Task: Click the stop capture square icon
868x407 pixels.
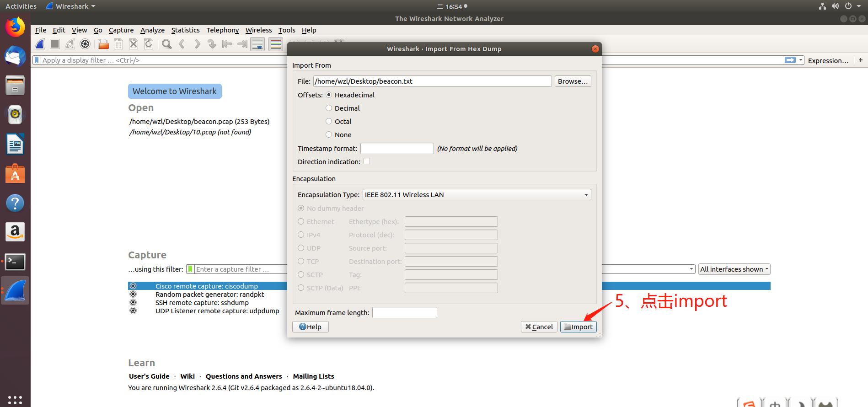Action: [55, 44]
